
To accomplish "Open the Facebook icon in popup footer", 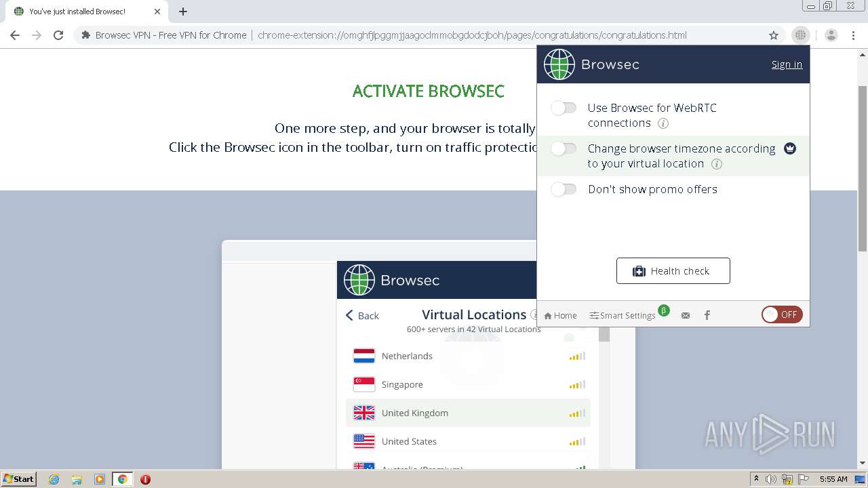I will click(707, 315).
